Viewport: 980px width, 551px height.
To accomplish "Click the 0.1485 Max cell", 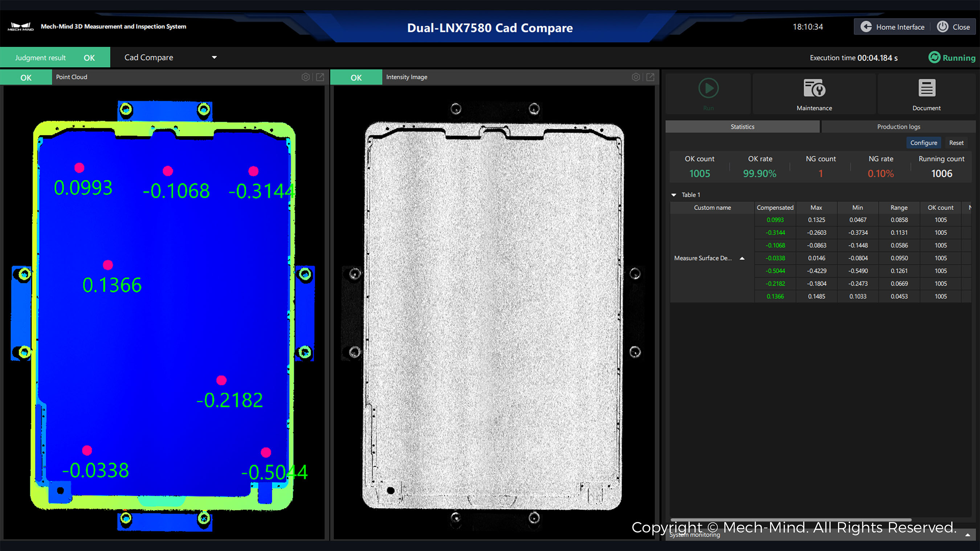I will [816, 297].
